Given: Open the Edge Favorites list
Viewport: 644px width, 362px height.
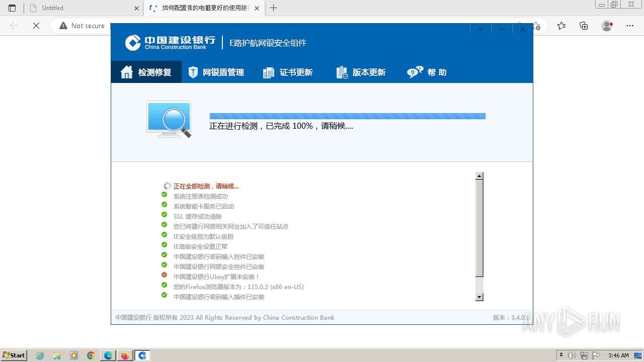Looking at the screenshot, I should pyautogui.click(x=561, y=26).
